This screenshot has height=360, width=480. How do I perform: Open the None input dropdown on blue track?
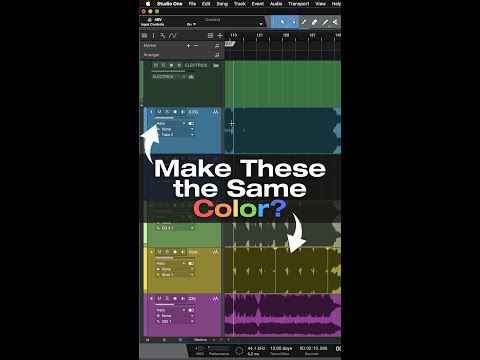pyautogui.click(x=175, y=129)
